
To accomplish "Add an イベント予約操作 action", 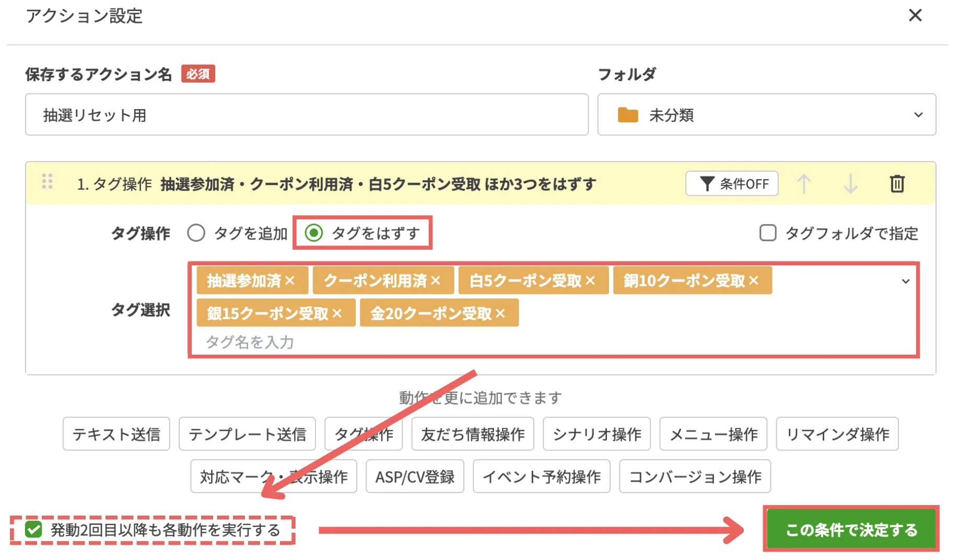I will (542, 476).
